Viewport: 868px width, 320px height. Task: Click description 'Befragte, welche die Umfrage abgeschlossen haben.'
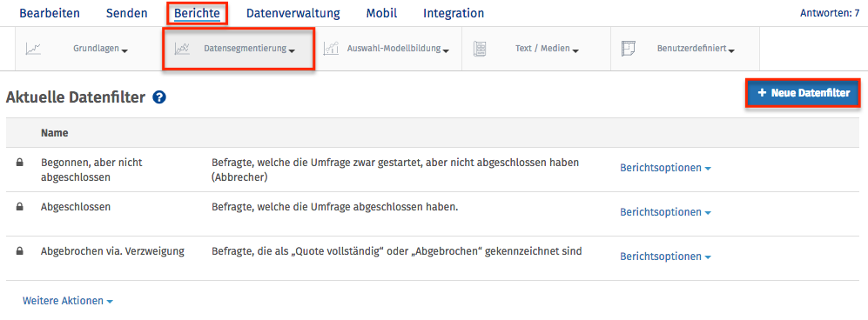coord(336,207)
